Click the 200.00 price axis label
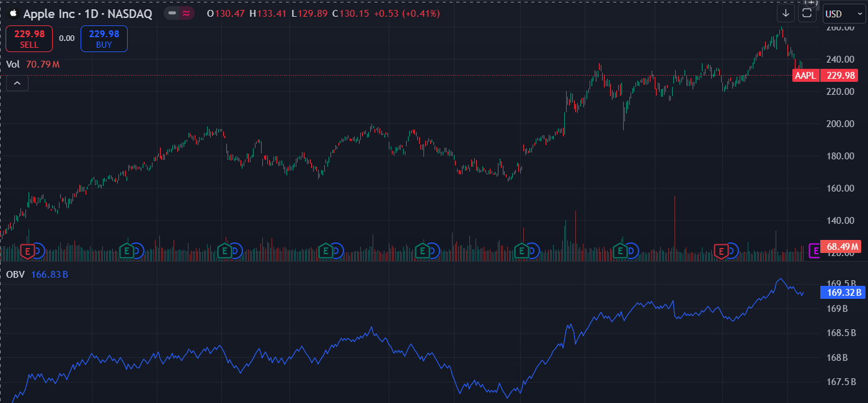 click(841, 124)
